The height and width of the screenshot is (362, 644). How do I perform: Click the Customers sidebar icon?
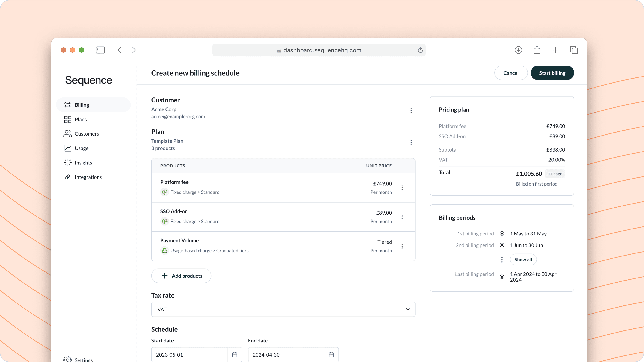pyautogui.click(x=68, y=134)
